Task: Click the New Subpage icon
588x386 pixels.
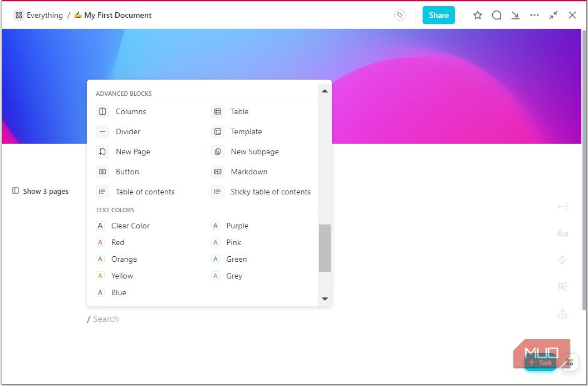Action: point(218,152)
